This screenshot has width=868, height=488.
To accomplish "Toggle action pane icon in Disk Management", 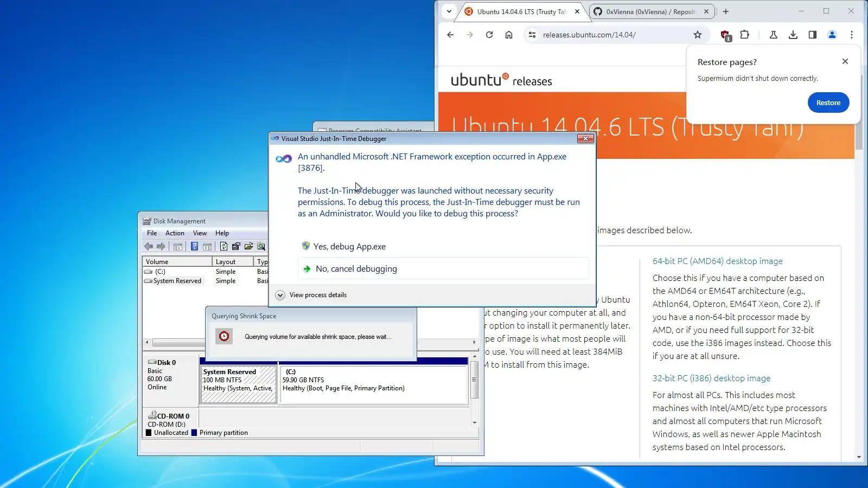I will point(207,246).
